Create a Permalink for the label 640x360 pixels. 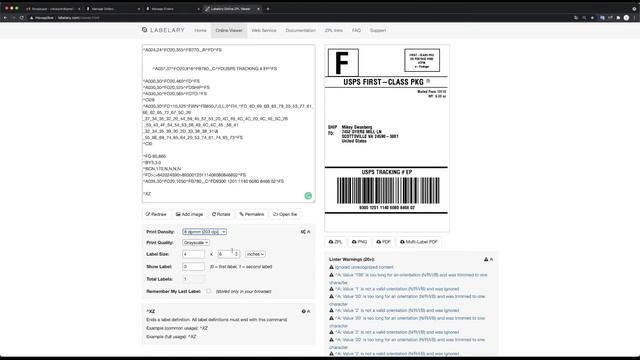point(252,214)
